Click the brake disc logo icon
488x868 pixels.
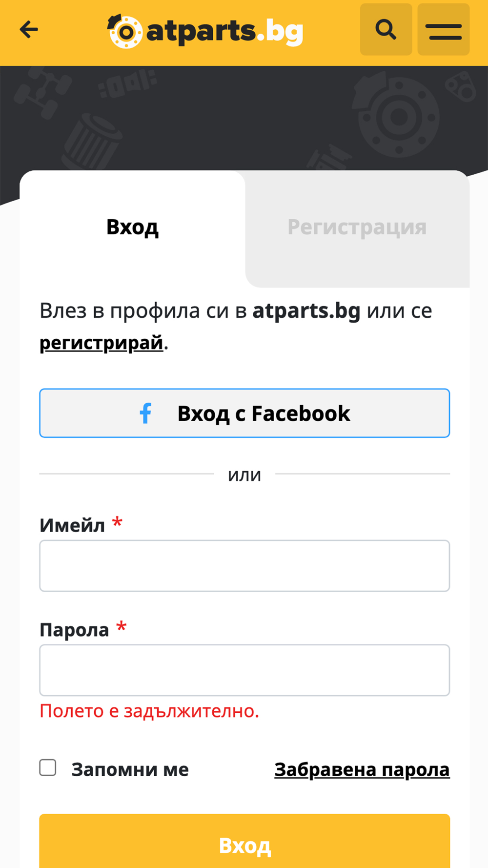tap(125, 32)
